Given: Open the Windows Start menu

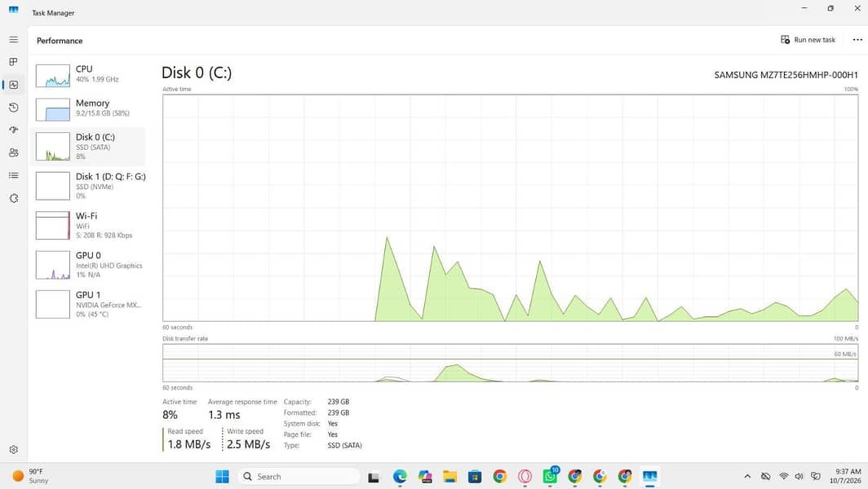Looking at the screenshot, I should [222, 476].
